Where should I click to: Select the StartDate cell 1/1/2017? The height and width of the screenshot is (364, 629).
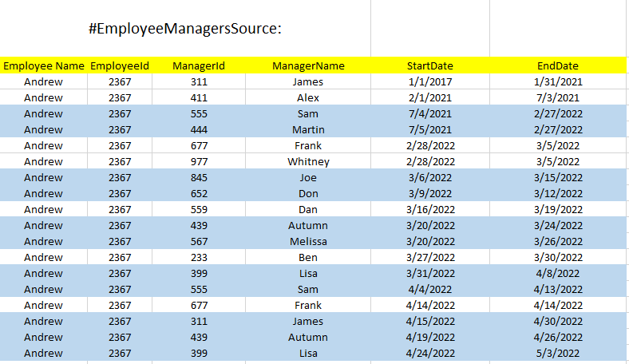(x=430, y=82)
